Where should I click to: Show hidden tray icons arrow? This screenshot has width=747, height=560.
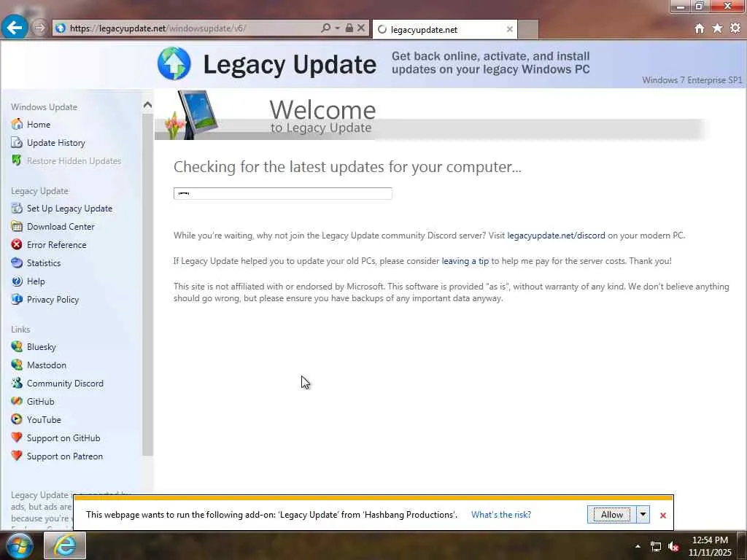click(638, 546)
